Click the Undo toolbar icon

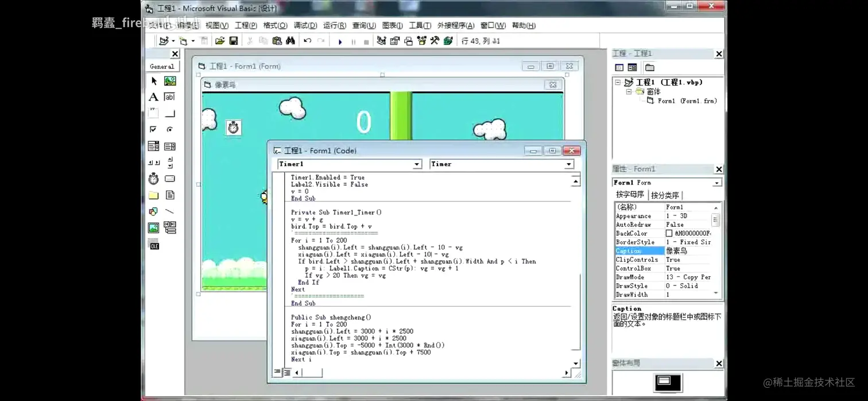(308, 41)
